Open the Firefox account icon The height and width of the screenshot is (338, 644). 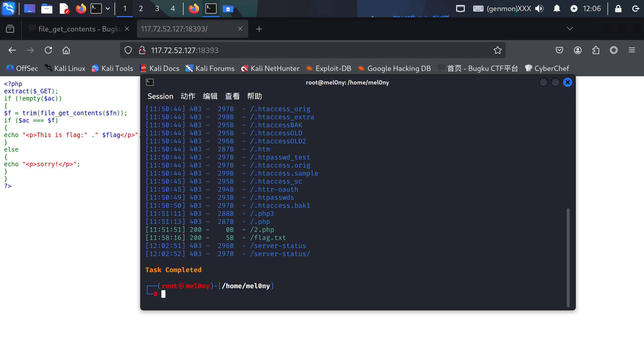[578, 50]
